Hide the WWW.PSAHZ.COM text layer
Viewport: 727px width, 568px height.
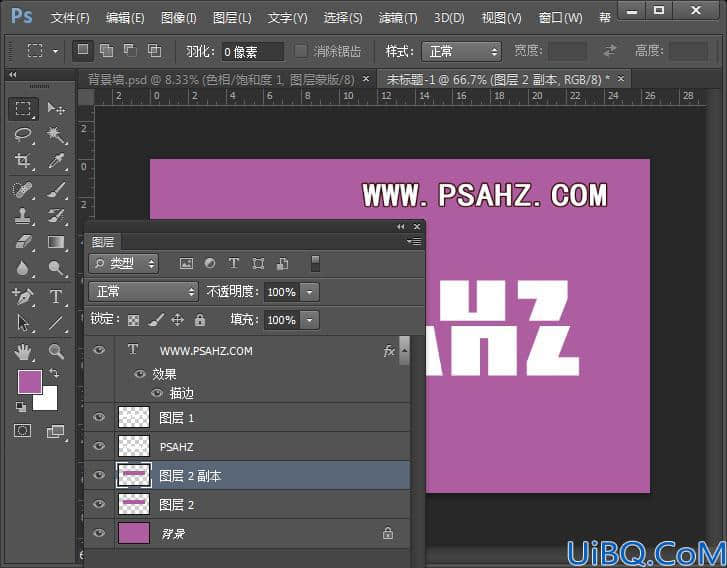(99, 350)
